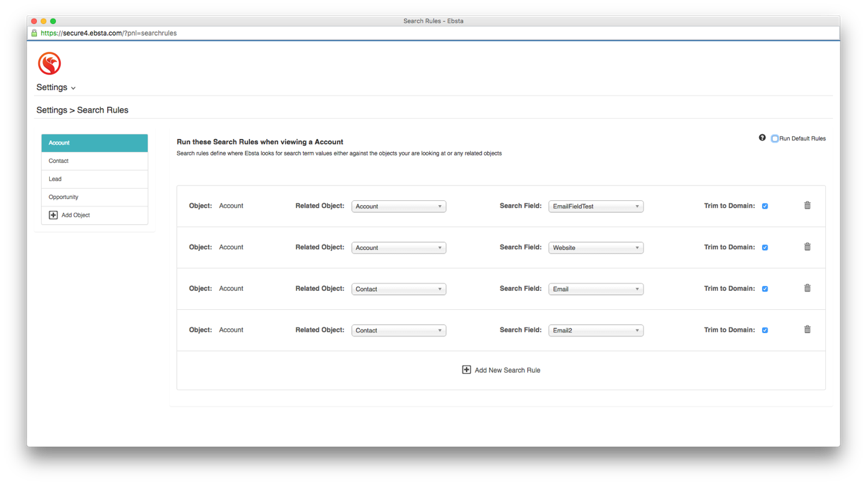Switch to the Opportunity object
Screen dimensions: 867x485
[94, 197]
